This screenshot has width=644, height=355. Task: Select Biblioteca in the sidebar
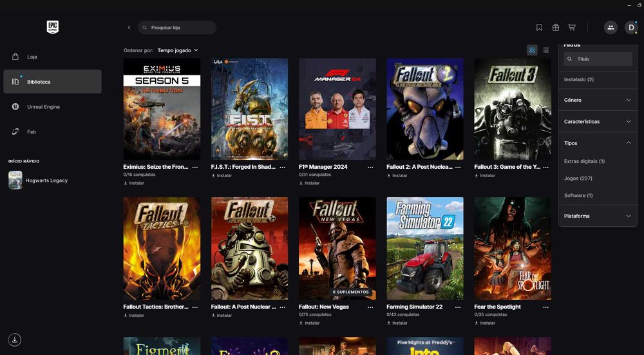click(53, 81)
